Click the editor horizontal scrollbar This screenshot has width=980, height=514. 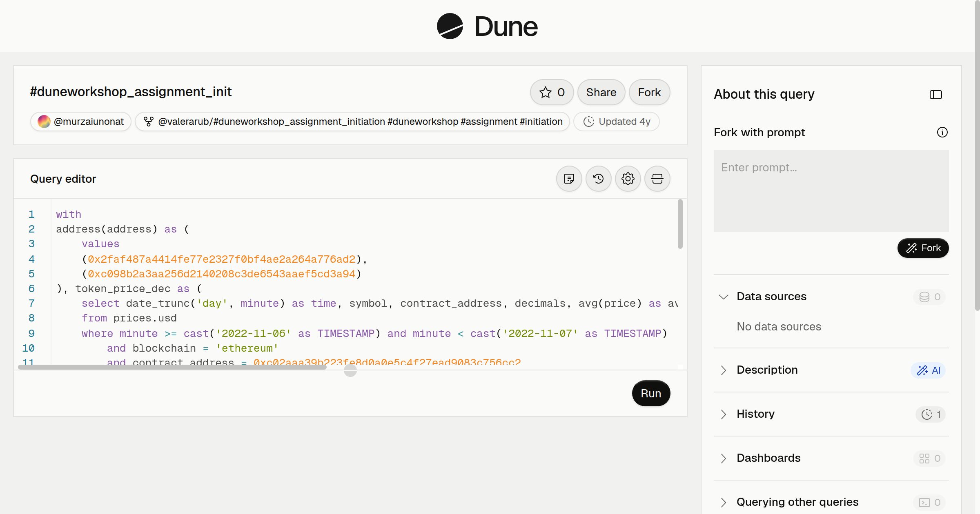point(172,367)
